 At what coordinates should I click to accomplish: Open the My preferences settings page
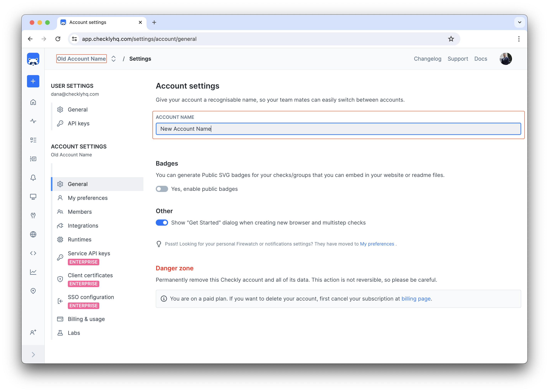click(88, 198)
